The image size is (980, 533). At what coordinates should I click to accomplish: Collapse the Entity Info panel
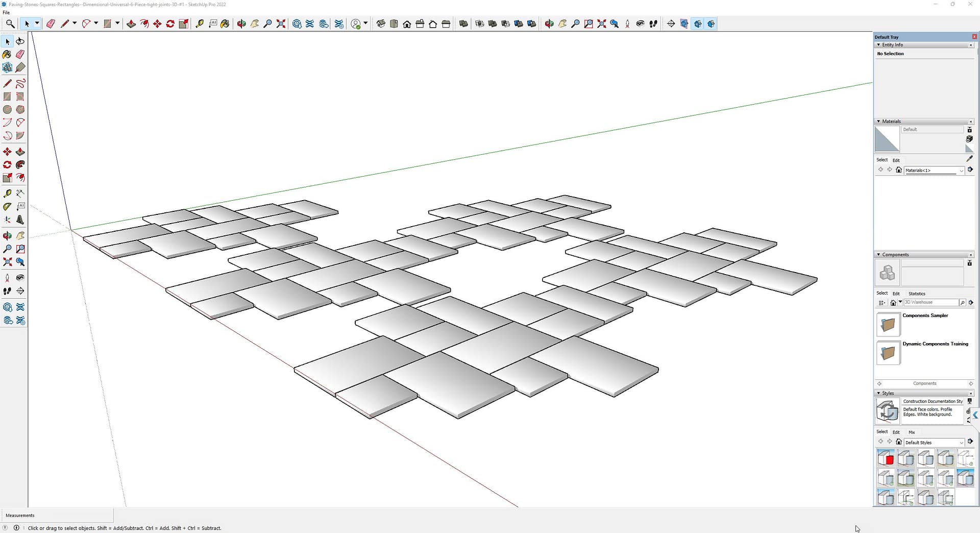tap(878, 45)
